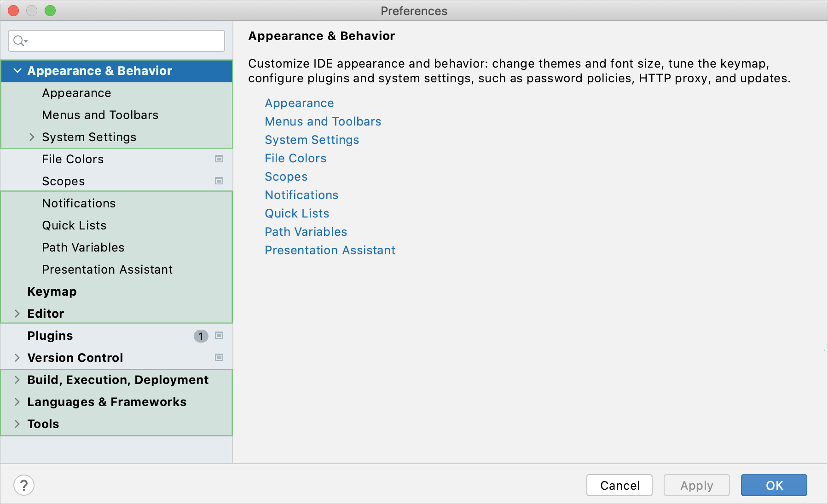Click the search magnifier icon
This screenshot has height=504, width=828.
[x=19, y=41]
